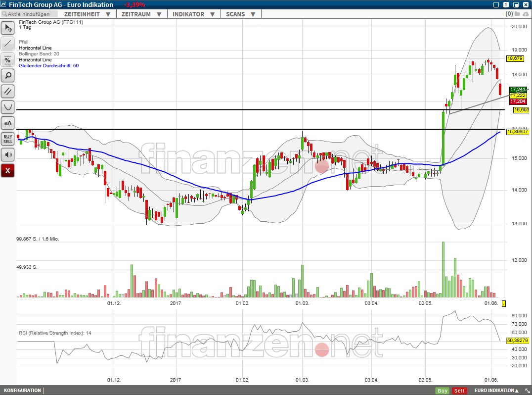The image size is (532, 395).
Task: Activate the percent measurement tool
Action: click(x=8, y=60)
